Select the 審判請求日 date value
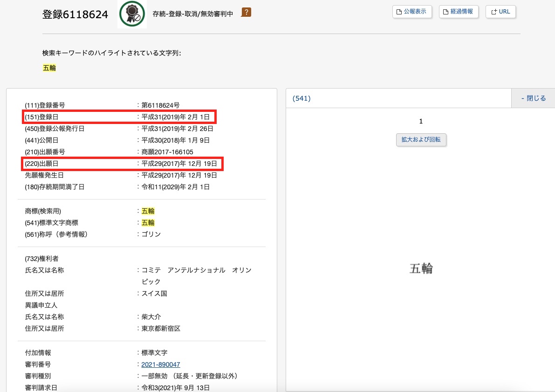 (x=176, y=388)
